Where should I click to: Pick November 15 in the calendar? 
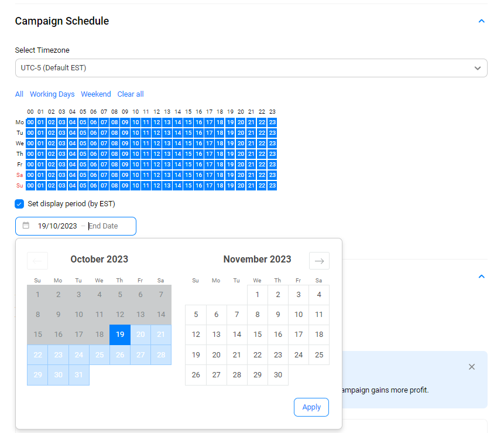pyautogui.click(x=257, y=335)
